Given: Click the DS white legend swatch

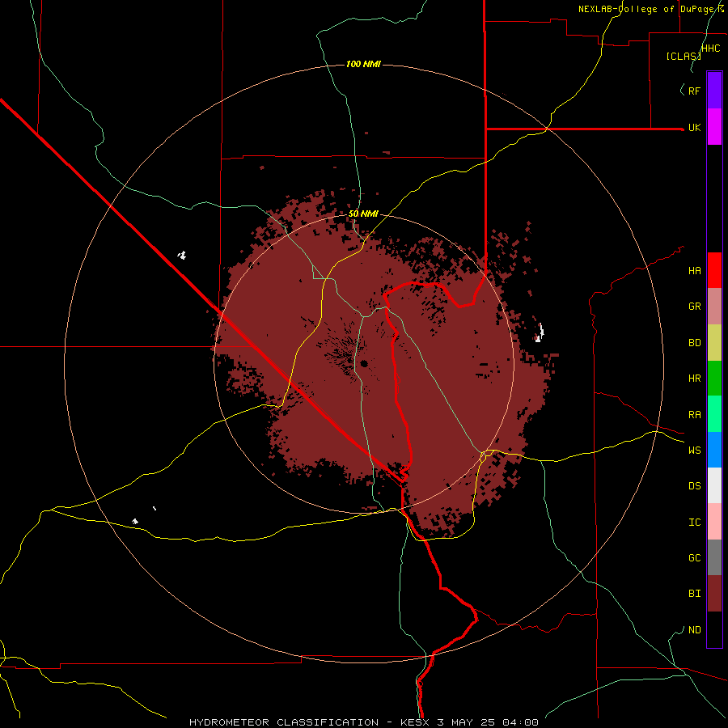Looking at the screenshot, I should click(714, 485).
